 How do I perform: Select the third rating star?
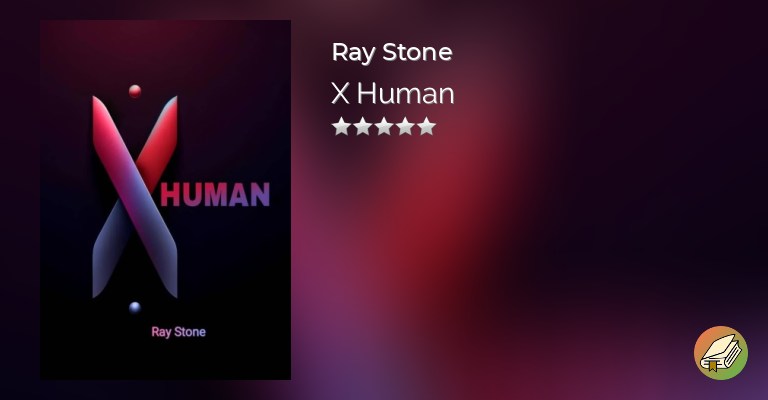[384, 126]
